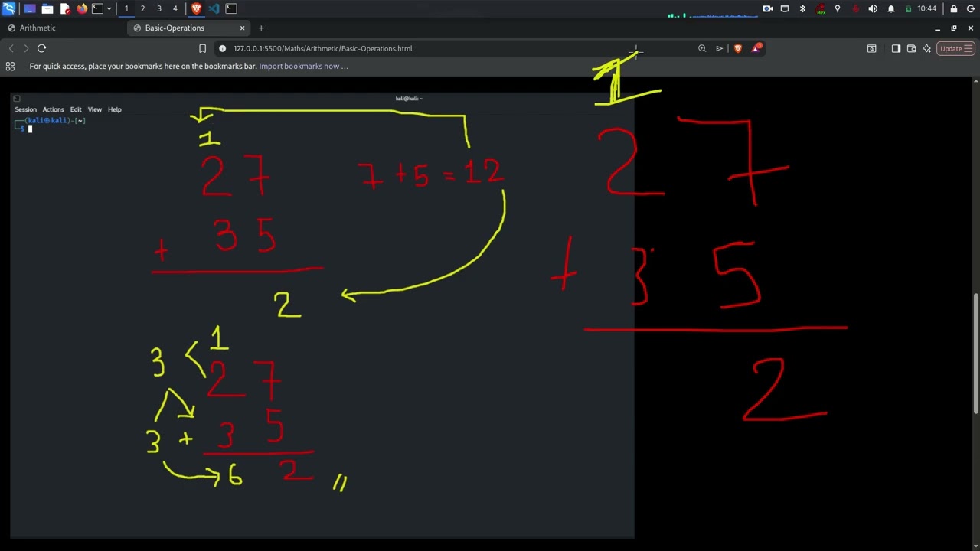The height and width of the screenshot is (551, 980).
Task: Click the screen recording camera tray icon
Action: 767,8
